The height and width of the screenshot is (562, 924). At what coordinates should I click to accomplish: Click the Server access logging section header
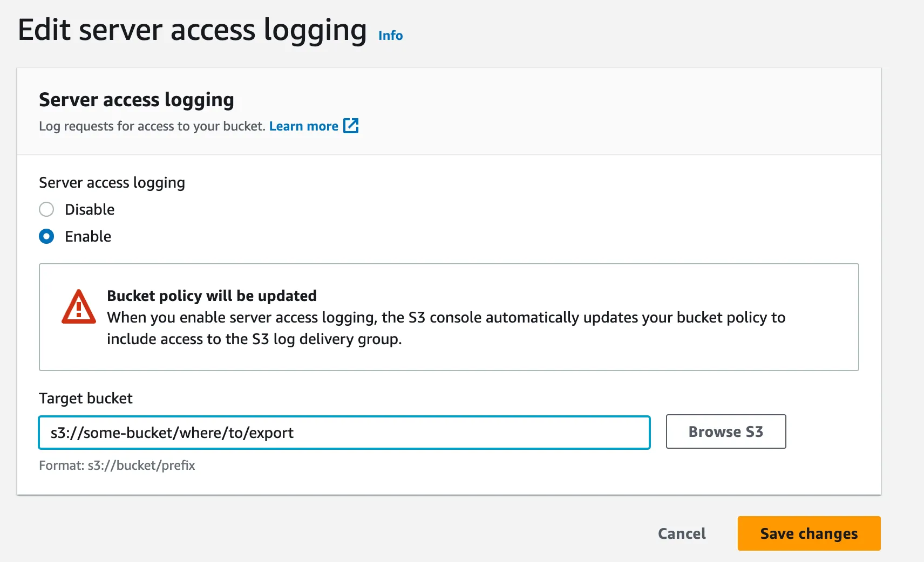point(137,99)
